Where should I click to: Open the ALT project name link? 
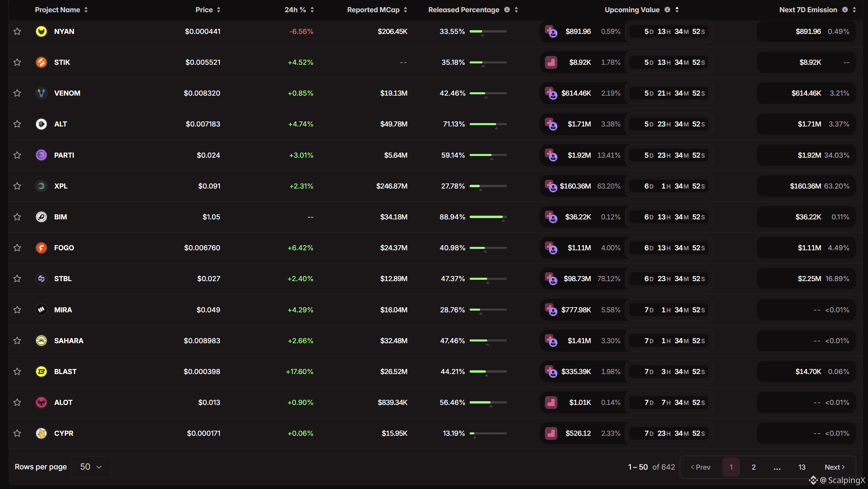point(61,124)
